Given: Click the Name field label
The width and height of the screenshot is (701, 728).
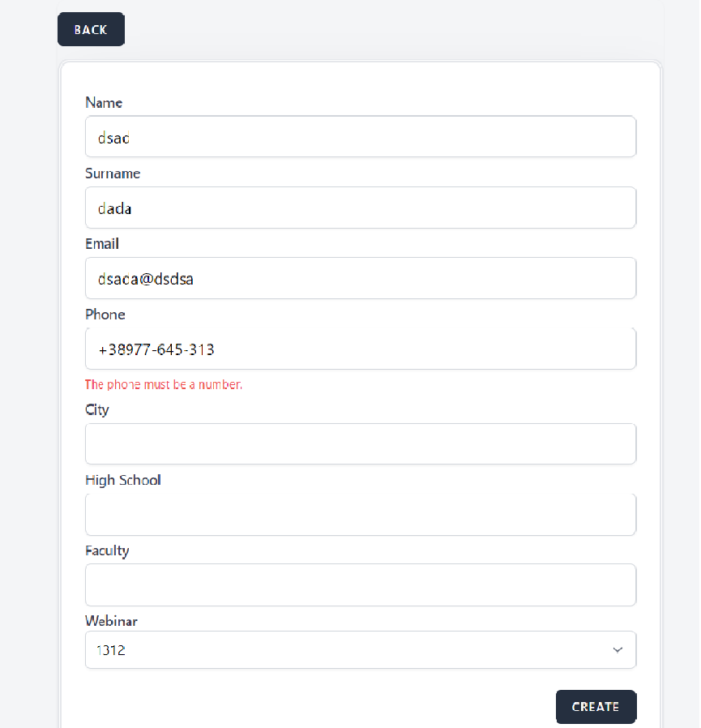Looking at the screenshot, I should point(104,103).
